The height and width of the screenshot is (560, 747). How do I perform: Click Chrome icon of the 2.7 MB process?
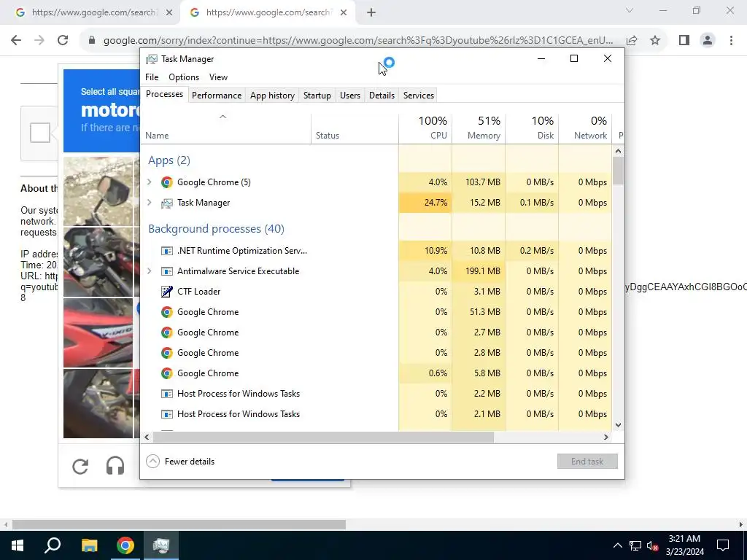(x=167, y=332)
